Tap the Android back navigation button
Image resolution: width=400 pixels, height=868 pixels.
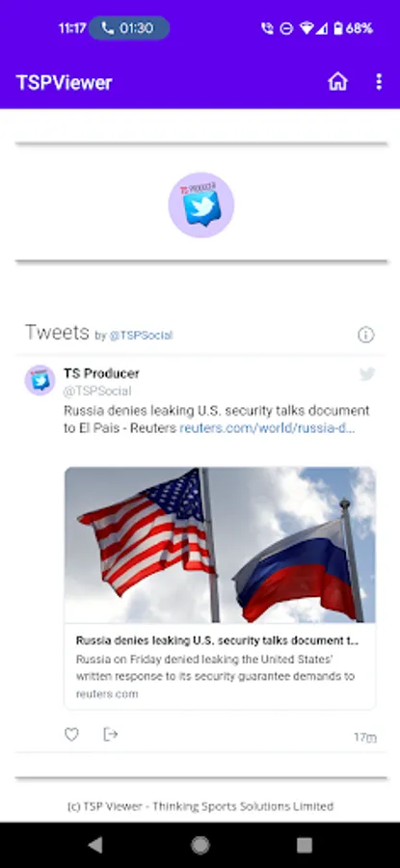(95, 845)
